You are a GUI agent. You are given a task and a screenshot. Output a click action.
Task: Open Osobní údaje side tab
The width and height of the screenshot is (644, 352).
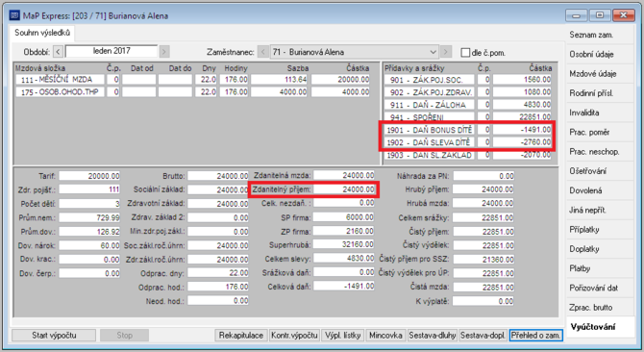600,54
